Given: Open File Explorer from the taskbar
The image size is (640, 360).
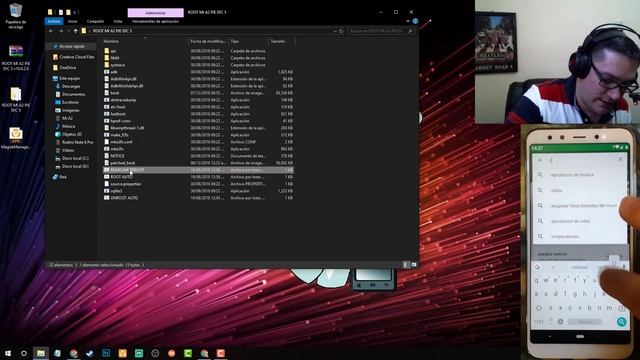Looking at the screenshot, I should [x=41, y=353].
